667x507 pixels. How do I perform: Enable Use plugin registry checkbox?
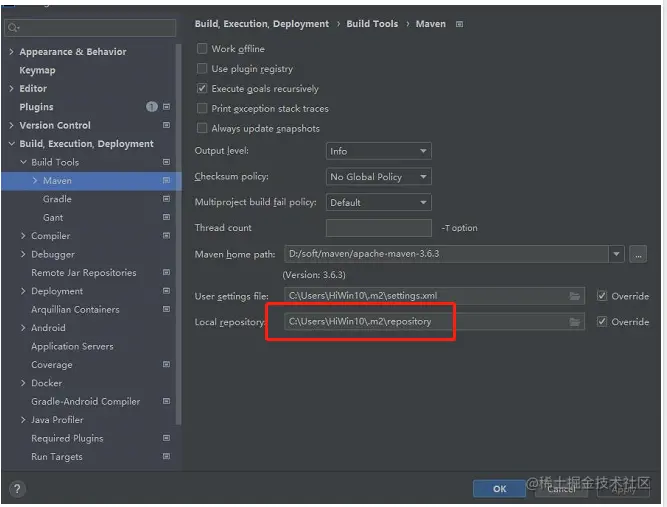click(x=202, y=68)
